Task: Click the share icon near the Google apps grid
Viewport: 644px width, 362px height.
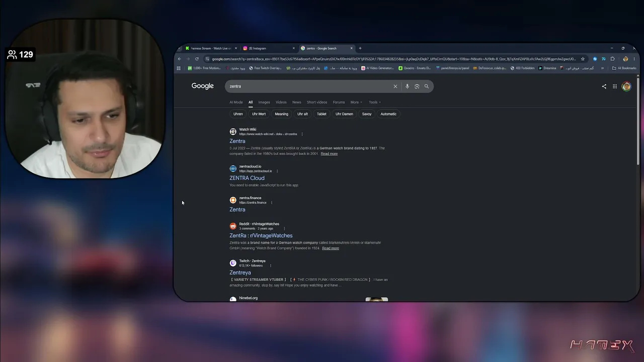Action: [604, 86]
